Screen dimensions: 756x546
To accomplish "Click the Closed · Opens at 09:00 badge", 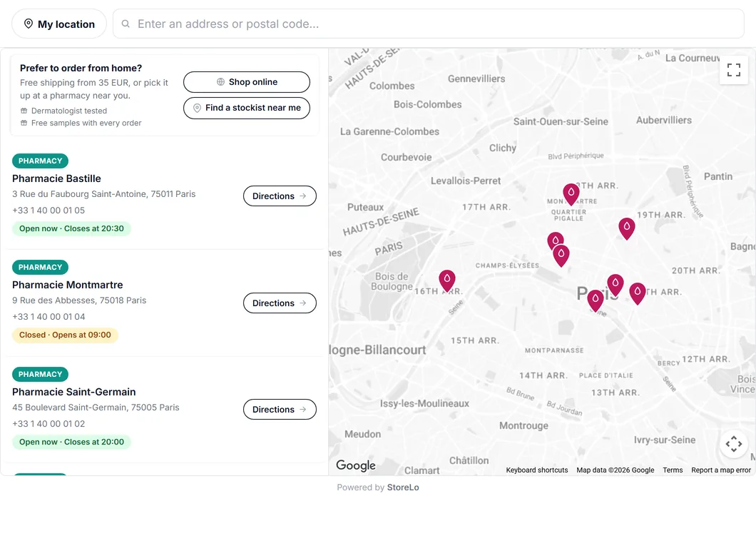I will pos(65,335).
